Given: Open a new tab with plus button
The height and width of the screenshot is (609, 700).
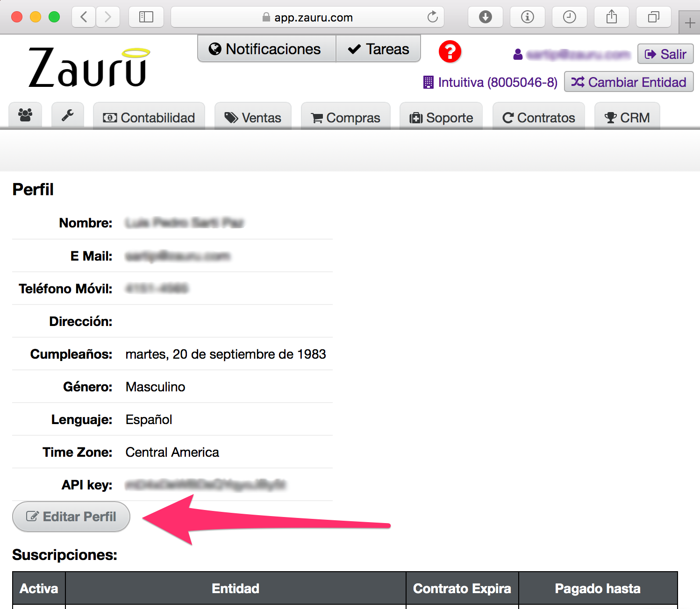Looking at the screenshot, I should [x=690, y=23].
